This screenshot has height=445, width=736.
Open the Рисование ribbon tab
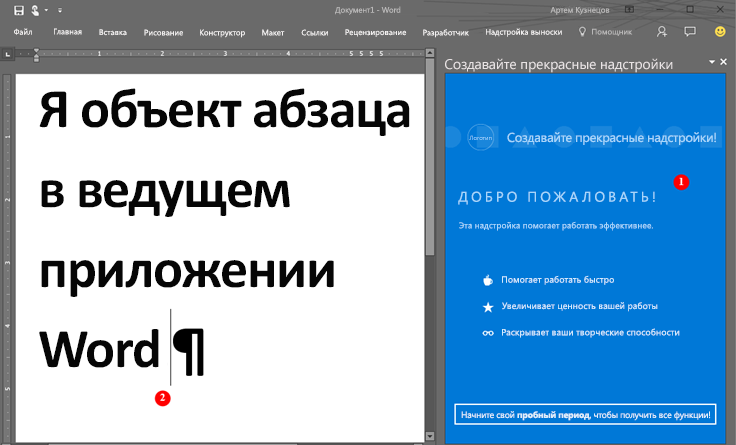click(x=163, y=32)
